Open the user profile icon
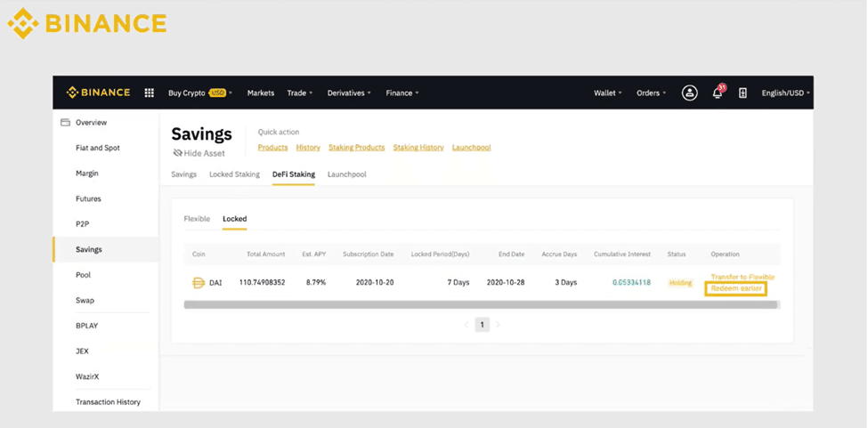 pos(689,93)
